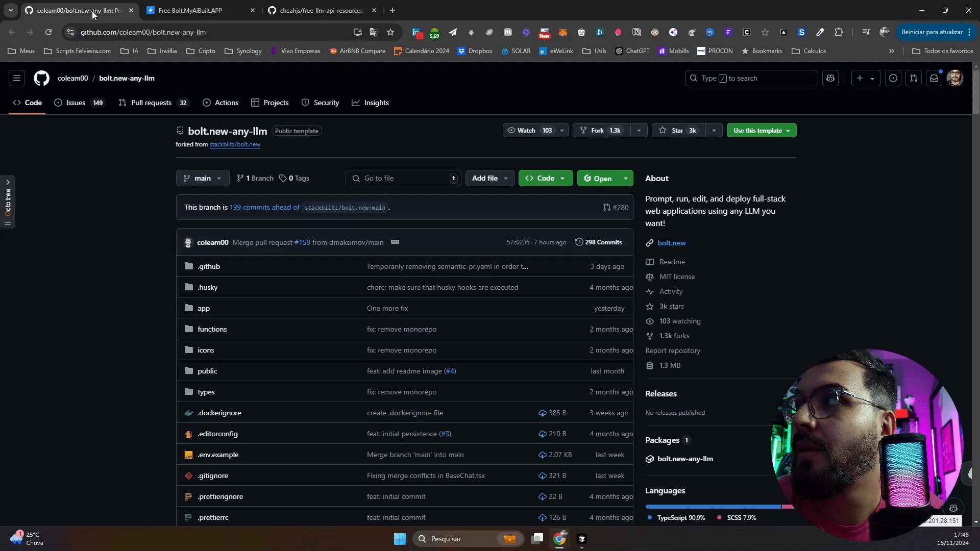980x551 pixels.
Task: View the 298 Commits history
Action: pyautogui.click(x=598, y=242)
